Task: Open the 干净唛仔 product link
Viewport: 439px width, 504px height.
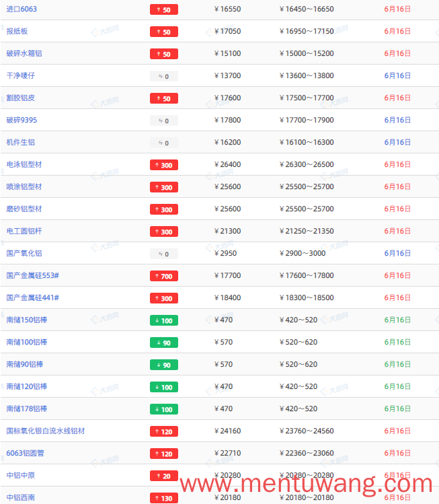Action: pyautogui.click(x=21, y=75)
